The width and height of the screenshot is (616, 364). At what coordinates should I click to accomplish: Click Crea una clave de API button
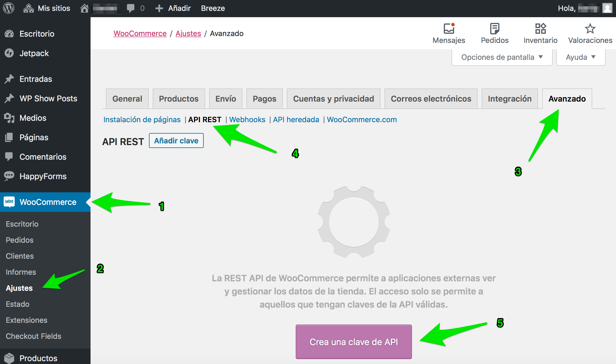(x=354, y=342)
